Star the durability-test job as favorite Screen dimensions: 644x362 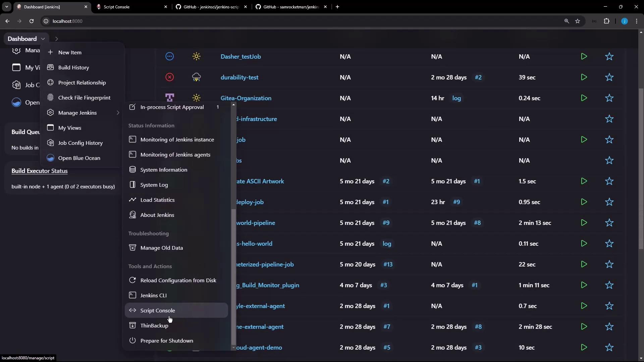609,77
